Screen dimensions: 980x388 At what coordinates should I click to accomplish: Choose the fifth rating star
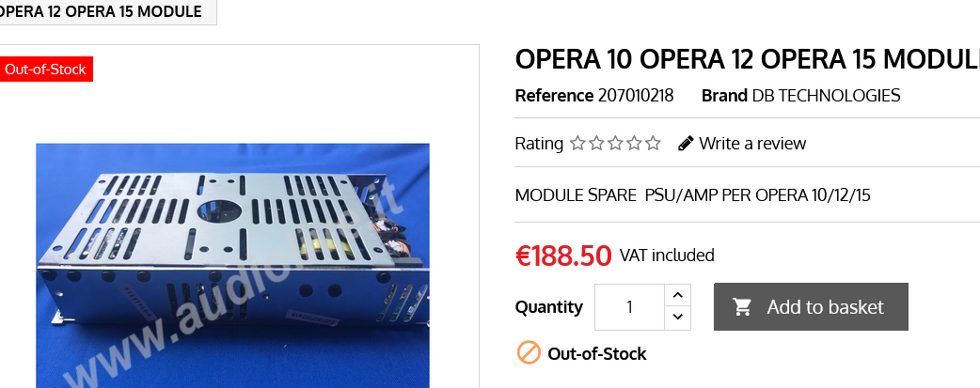click(654, 144)
